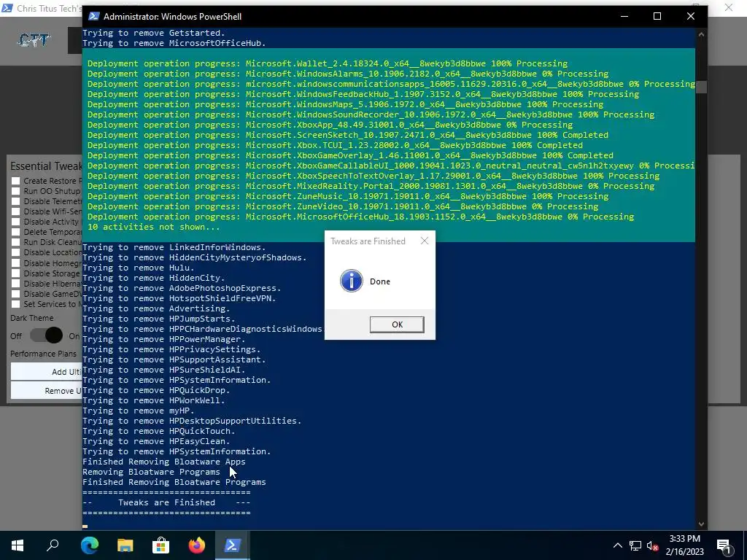Open File Explorer from the taskbar
Viewport: 747px width, 560px height.
click(125, 545)
